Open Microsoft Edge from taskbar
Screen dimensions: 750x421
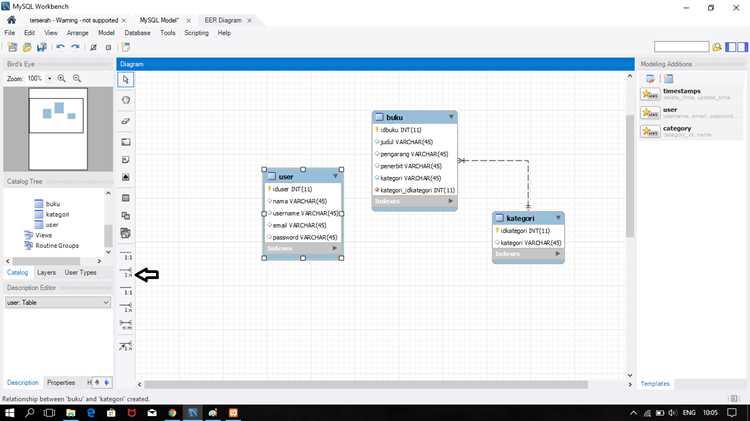[x=91, y=412]
